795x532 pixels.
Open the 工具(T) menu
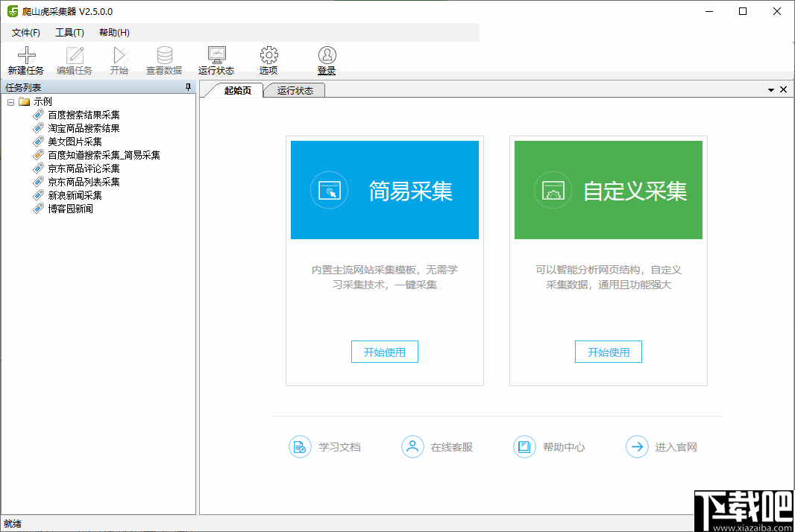(x=69, y=33)
